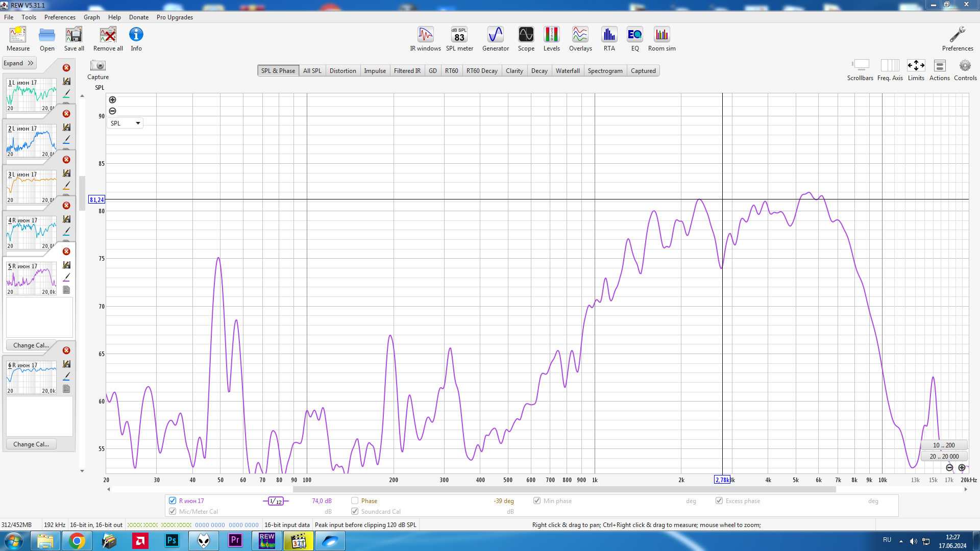Open the SPL axis dropdown

[x=125, y=123]
